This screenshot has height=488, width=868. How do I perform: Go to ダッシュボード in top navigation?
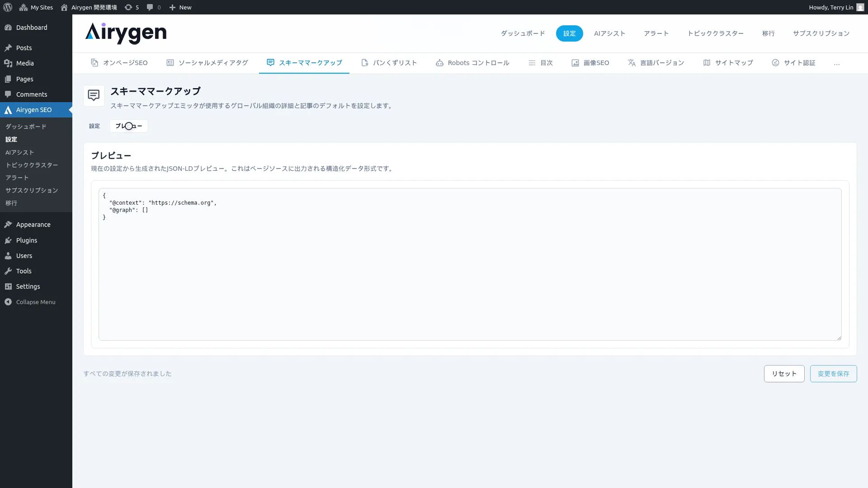(523, 33)
